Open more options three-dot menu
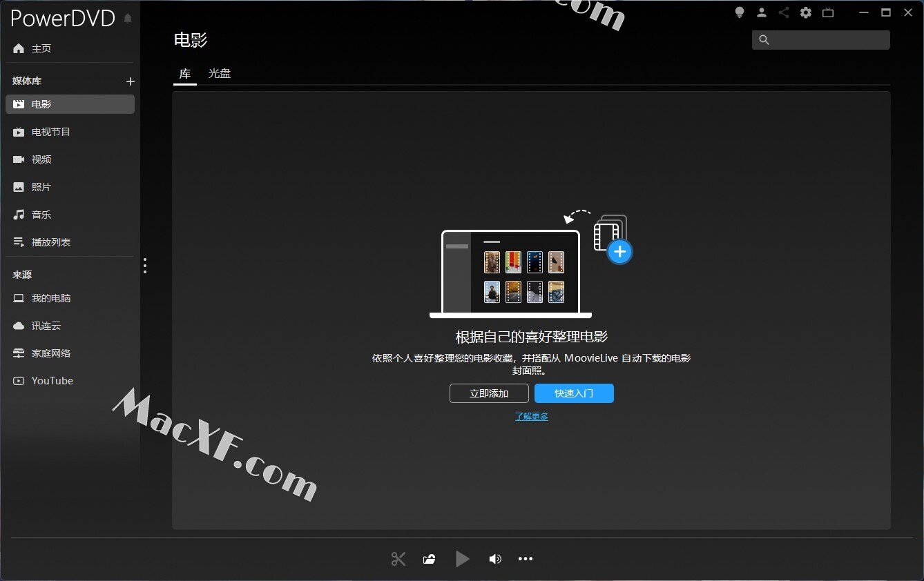The height and width of the screenshot is (581, 924). pos(526,559)
